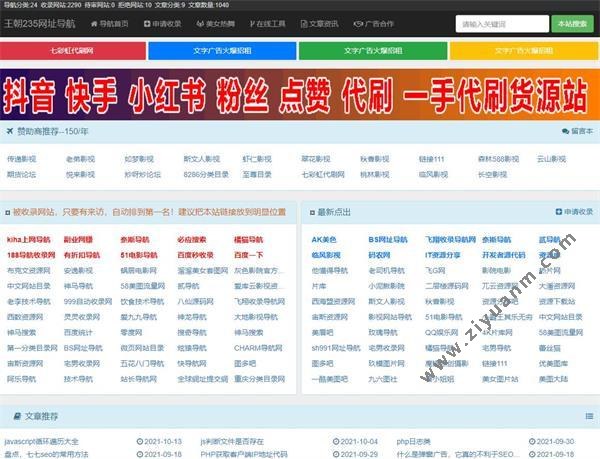Focus the keyword search input field
600x459 pixels.
502,24
